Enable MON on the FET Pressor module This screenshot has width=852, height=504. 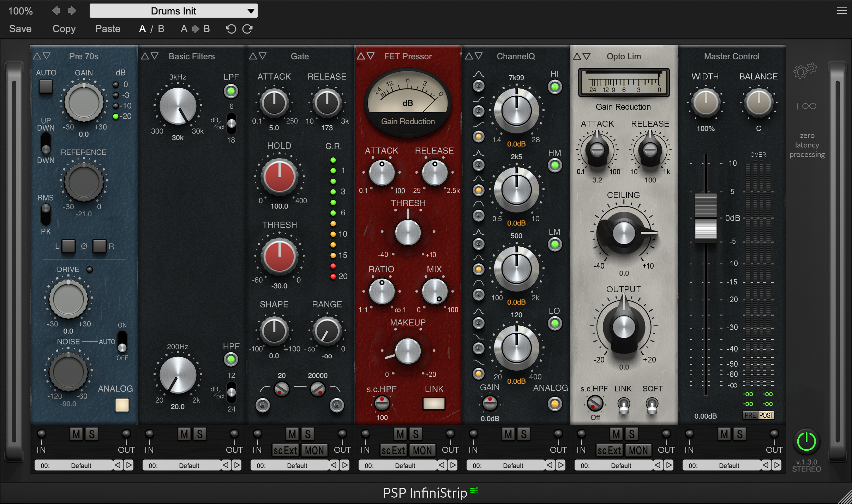pos(422,450)
